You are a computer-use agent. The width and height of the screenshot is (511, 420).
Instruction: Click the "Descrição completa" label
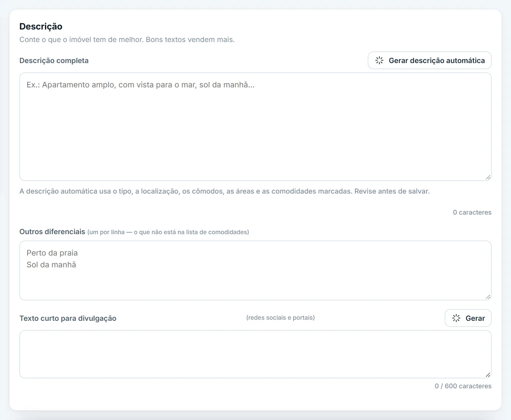coord(54,60)
